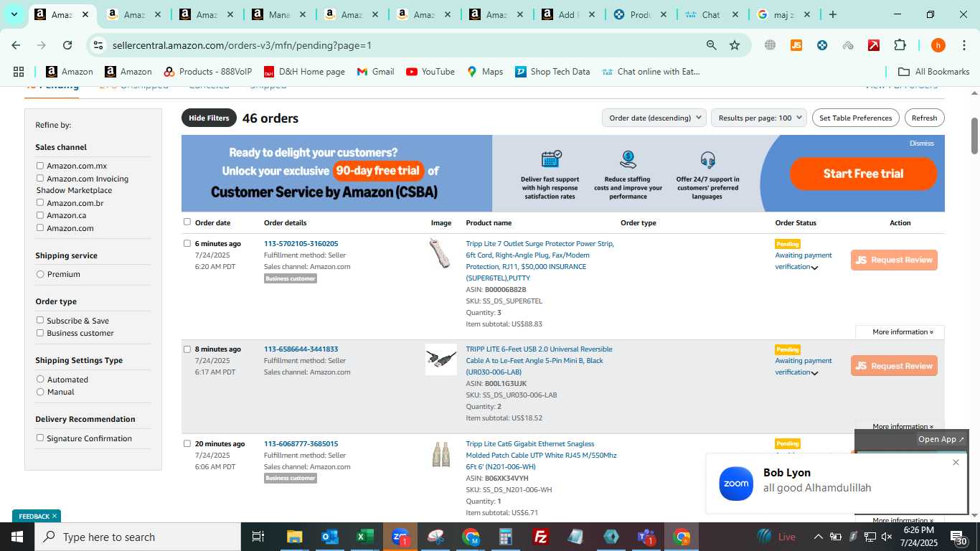Image resolution: width=980 pixels, height=551 pixels.
Task: Dismiss the CSBA banner
Action: pyautogui.click(x=921, y=143)
